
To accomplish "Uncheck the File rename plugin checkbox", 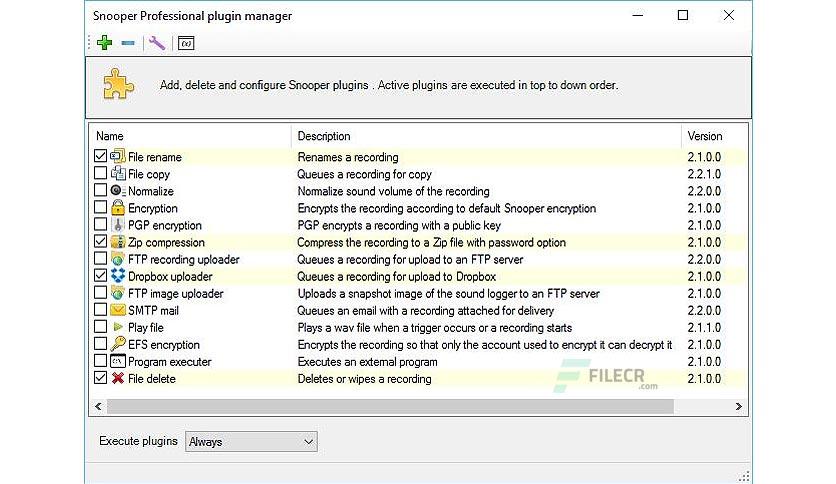I will point(100,156).
